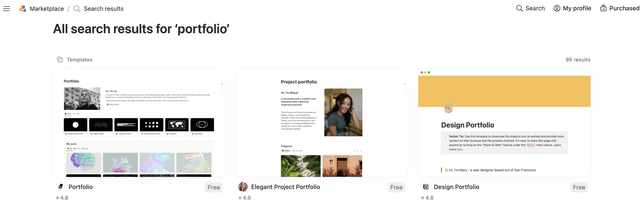Open Elegant Project Portfolio title link
644x208 pixels.
286,187
